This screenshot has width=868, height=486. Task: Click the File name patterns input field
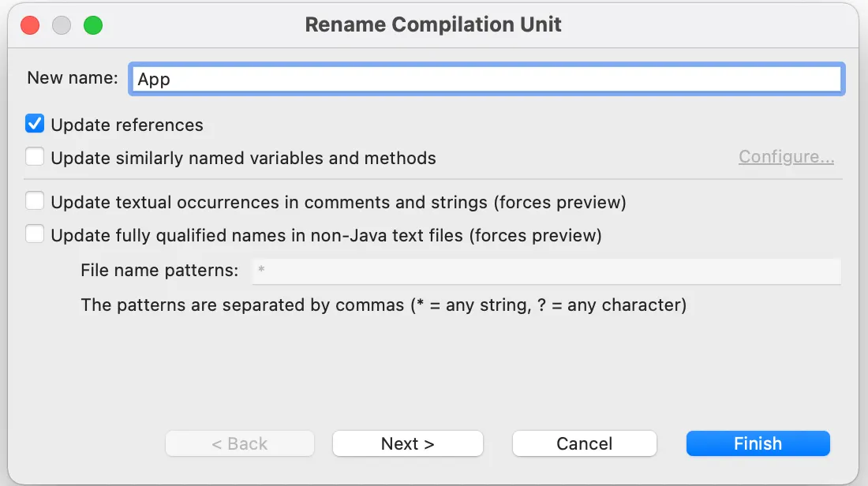point(546,271)
